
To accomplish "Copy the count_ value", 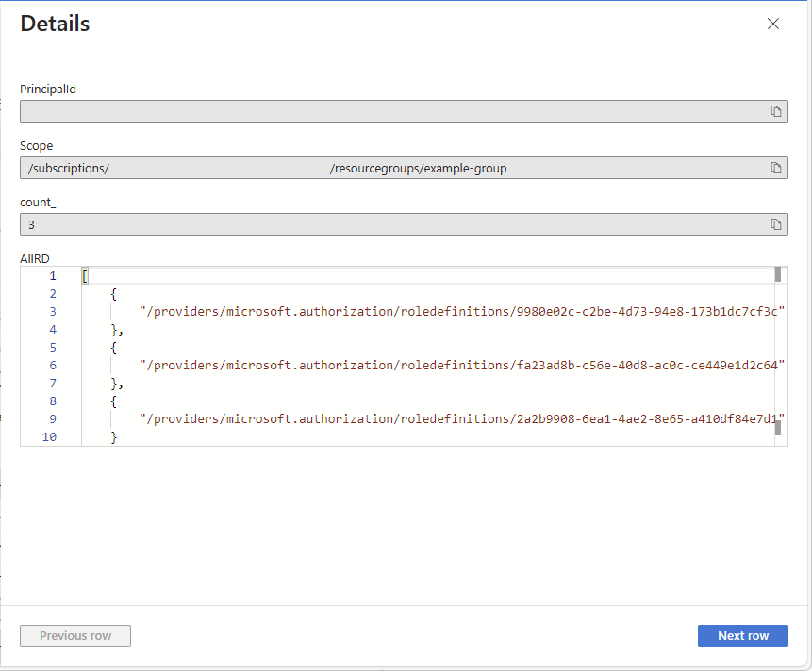I will coord(776,224).
